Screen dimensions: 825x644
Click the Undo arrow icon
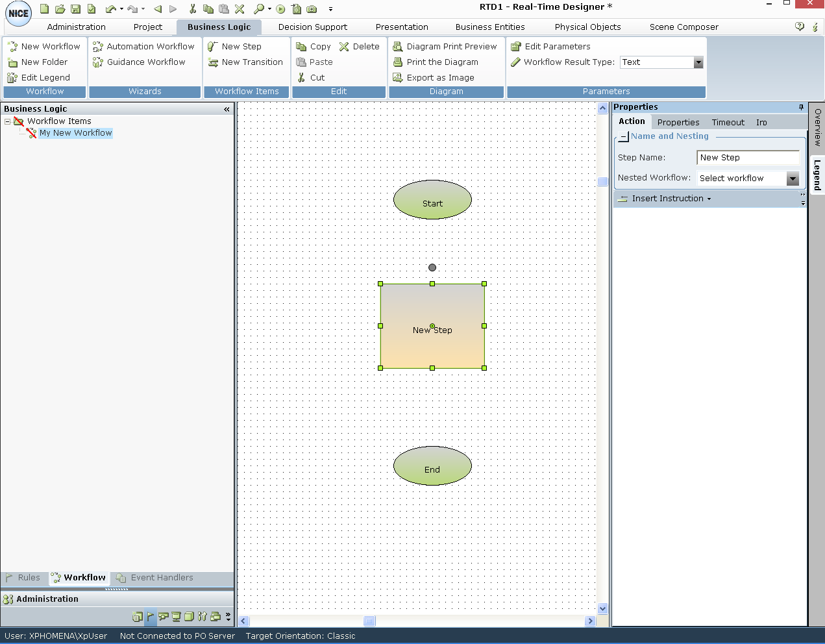[x=110, y=9]
